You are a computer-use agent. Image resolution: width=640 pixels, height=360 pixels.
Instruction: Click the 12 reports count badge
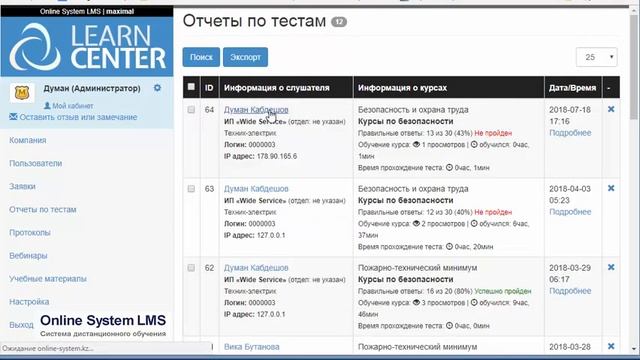coord(339,22)
